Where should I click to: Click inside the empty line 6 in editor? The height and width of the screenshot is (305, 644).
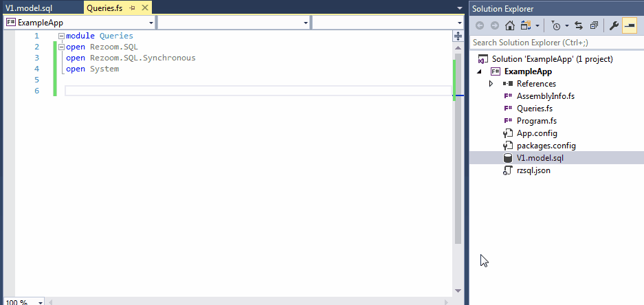point(258,91)
